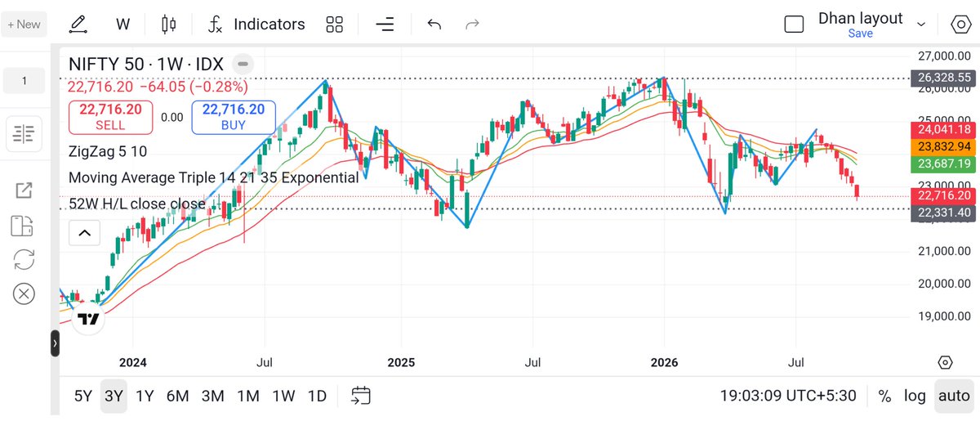Close panel with circled X icon
Image resolution: width=980 pixels, height=421 pixels.
[24, 293]
